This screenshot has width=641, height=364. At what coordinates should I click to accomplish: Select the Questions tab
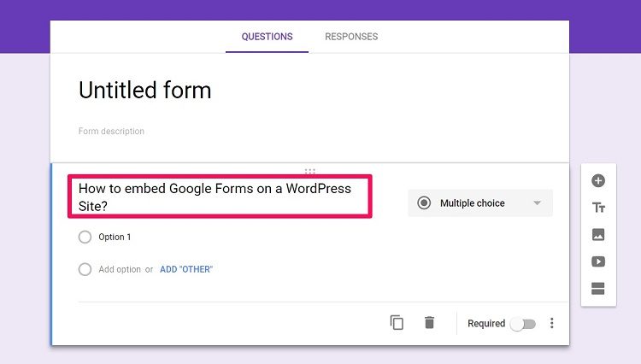pos(267,37)
